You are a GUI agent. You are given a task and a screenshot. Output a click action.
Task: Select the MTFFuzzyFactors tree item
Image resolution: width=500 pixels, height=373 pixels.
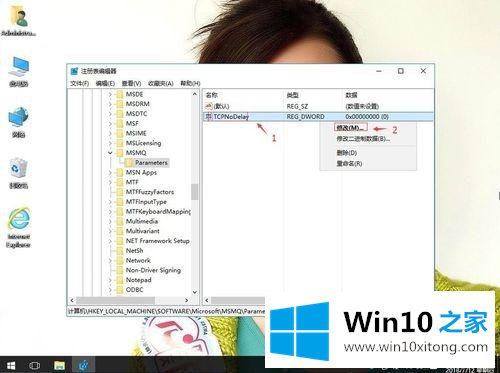coord(150,192)
